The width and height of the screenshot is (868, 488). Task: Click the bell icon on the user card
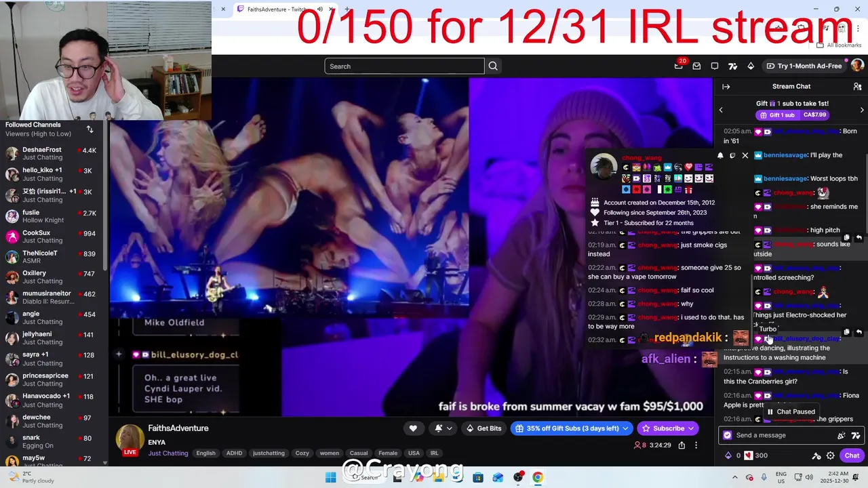pos(720,155)
